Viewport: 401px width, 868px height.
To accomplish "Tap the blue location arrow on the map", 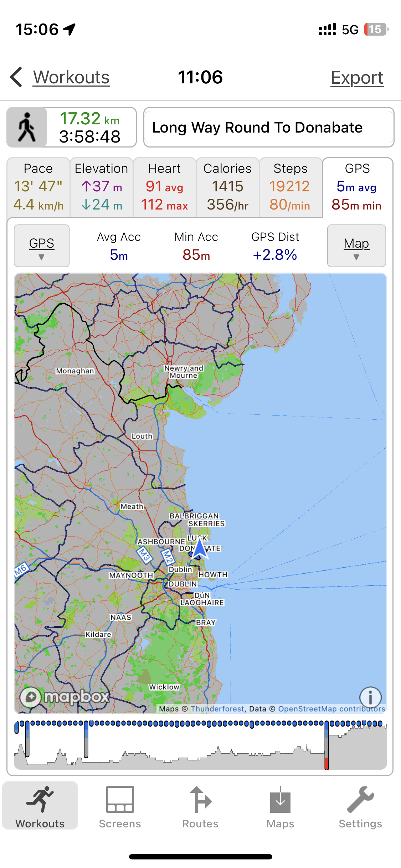I will [199, 549].
